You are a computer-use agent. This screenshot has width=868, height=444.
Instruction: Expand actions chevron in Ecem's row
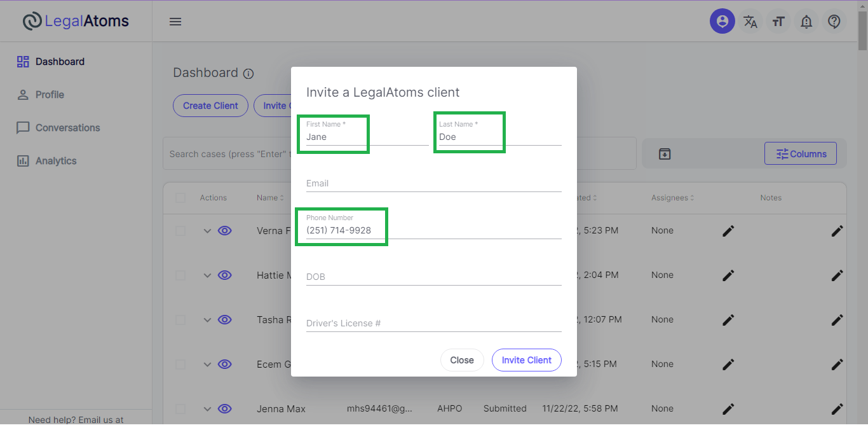click(x=207, y=364)
